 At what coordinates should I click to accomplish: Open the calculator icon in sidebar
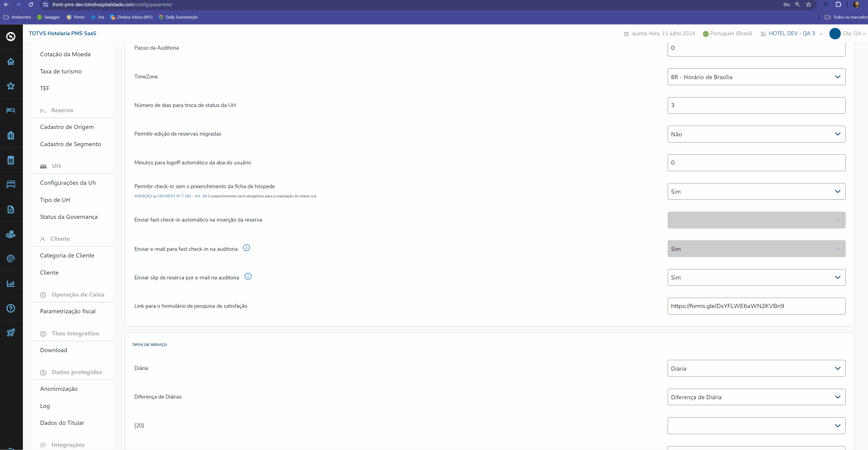point(11,160)
